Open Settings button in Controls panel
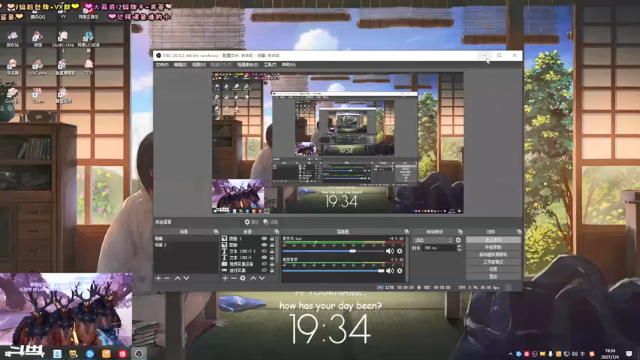The width and height of the screenshot is (640, 360). 493,269
